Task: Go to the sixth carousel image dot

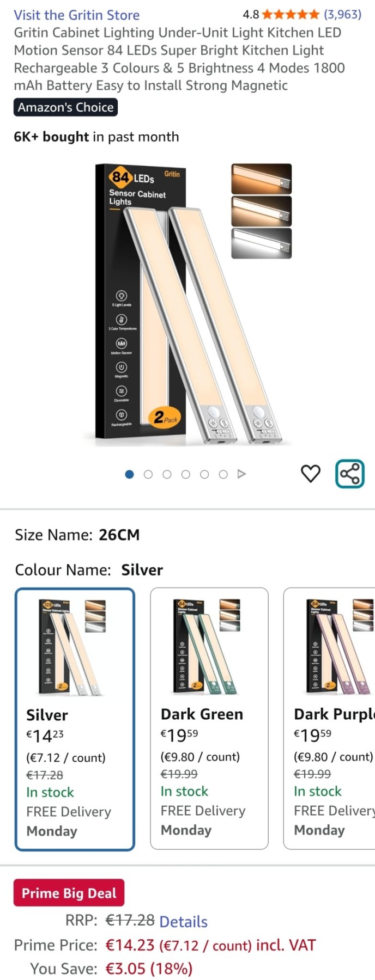Action: [x=223, y=474]
